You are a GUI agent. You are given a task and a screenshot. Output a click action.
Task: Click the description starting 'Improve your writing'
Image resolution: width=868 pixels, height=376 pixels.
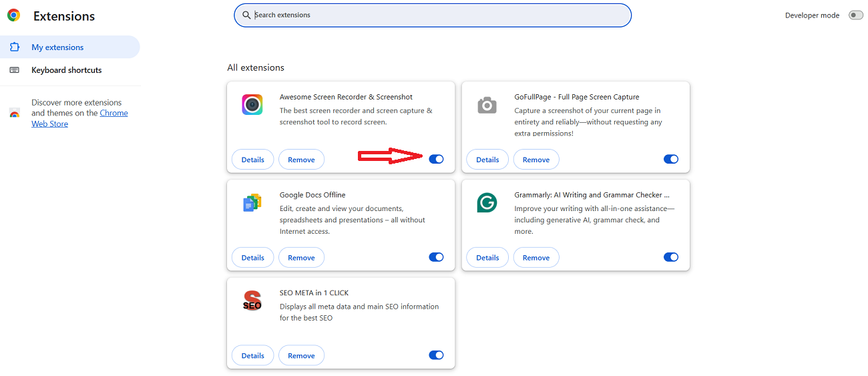594,220
